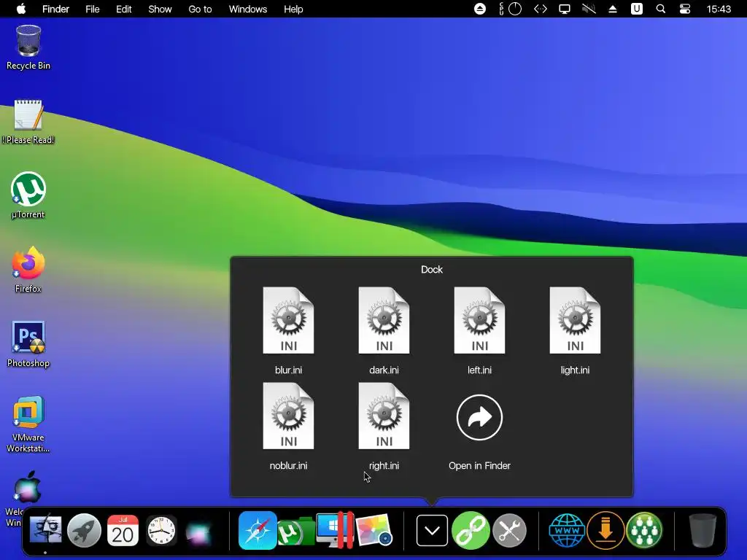Open Spotlight search magnifier
The image size is (747, 560).
[661, 9]
